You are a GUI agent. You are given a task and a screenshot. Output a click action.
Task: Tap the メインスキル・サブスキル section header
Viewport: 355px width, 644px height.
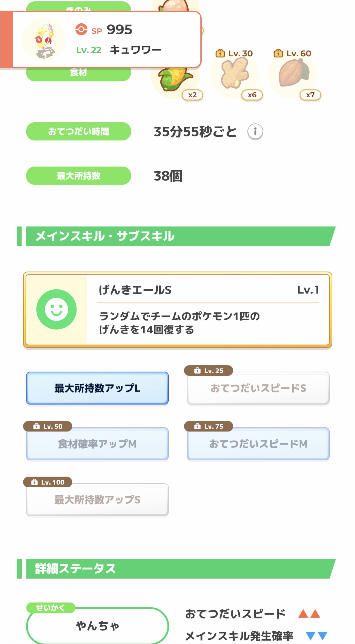click(176, 236)
